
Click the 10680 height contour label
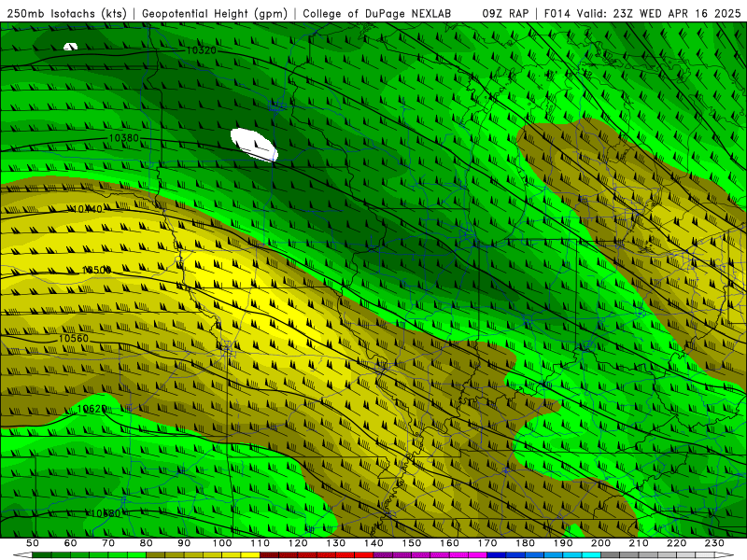pyautogui.click(x=106, y=513)
